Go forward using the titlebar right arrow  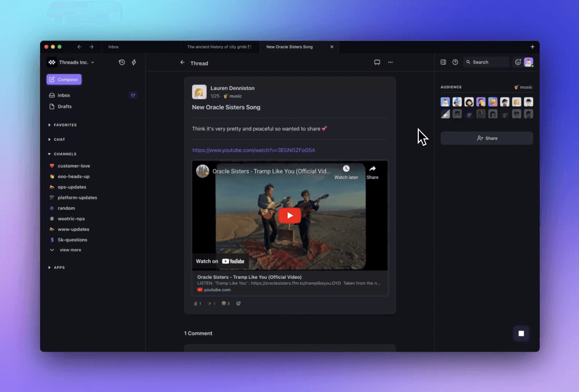point(92,47)
